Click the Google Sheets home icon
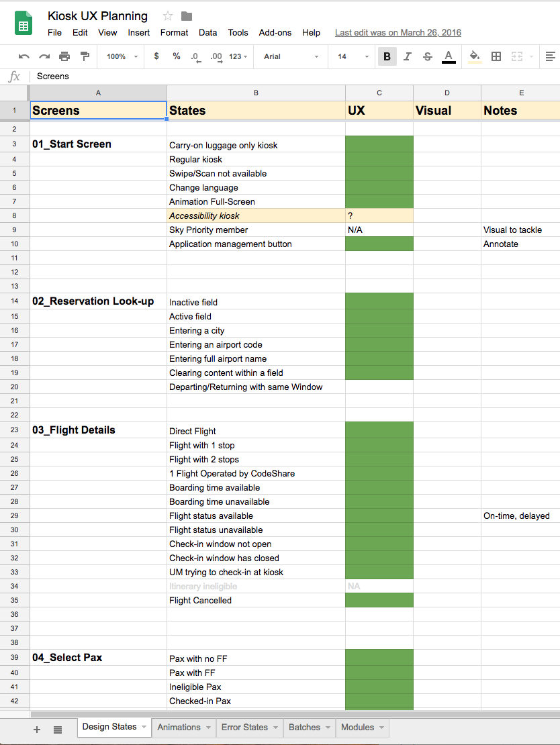The height and width of the screenshot is (745, 560). click(x=24, y=23)
